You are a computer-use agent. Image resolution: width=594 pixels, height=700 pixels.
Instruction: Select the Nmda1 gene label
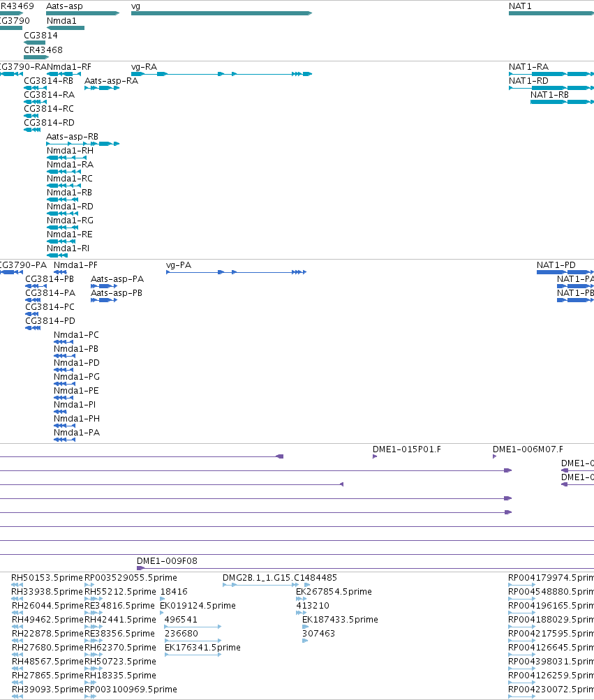(61, 21)
